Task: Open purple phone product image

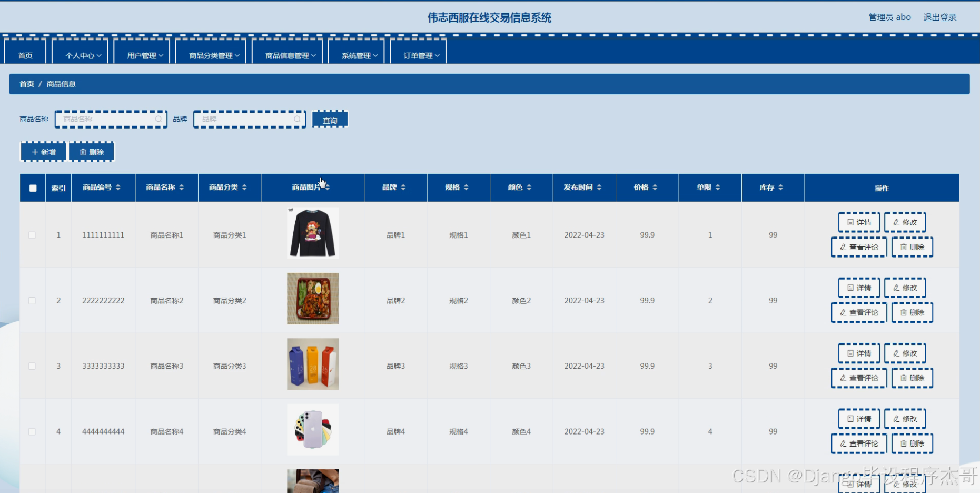Action: tap(313, 430)
